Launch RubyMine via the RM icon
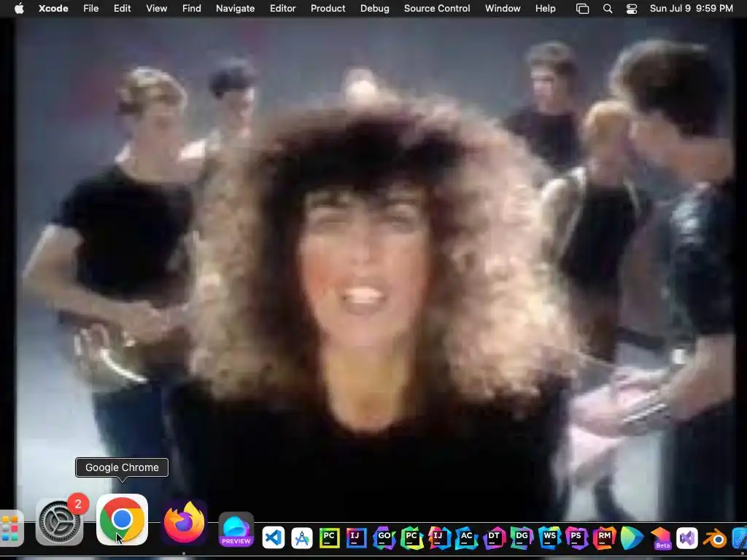The width and height of the screenshot is (747, 560). point(604,538)
